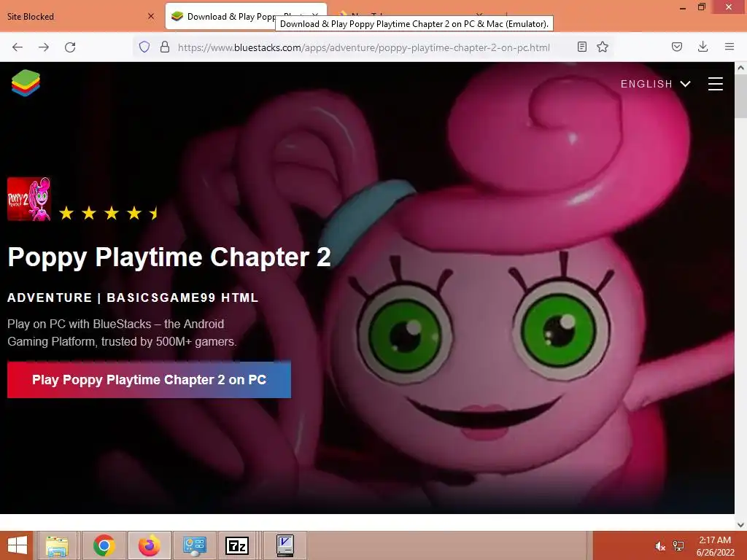This screenshot has height=560, width=747.
Task: Restore down the Firefox window
Action: point(702,7)
